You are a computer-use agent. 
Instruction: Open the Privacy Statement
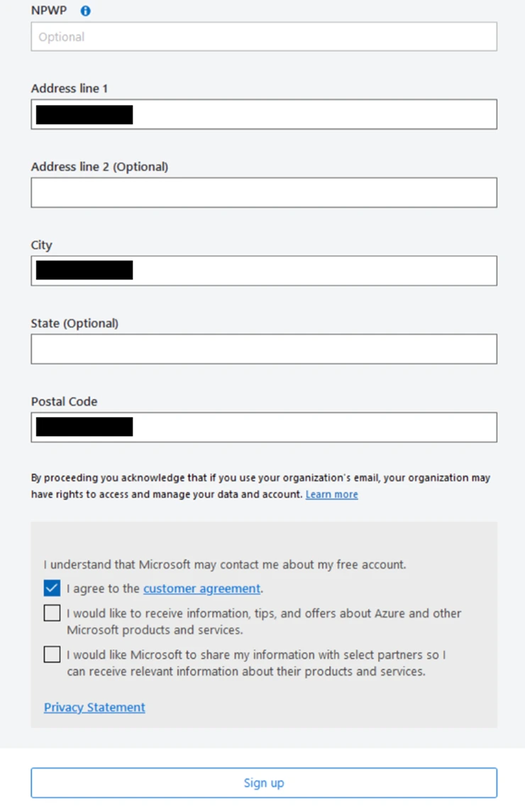coord(94,707)
